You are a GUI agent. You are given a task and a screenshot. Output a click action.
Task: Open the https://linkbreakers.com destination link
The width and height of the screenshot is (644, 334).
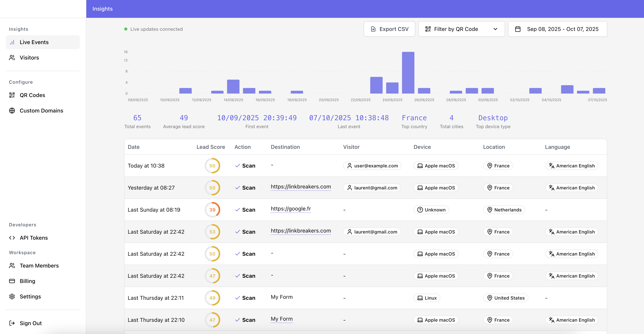click(x=301, y=187)
